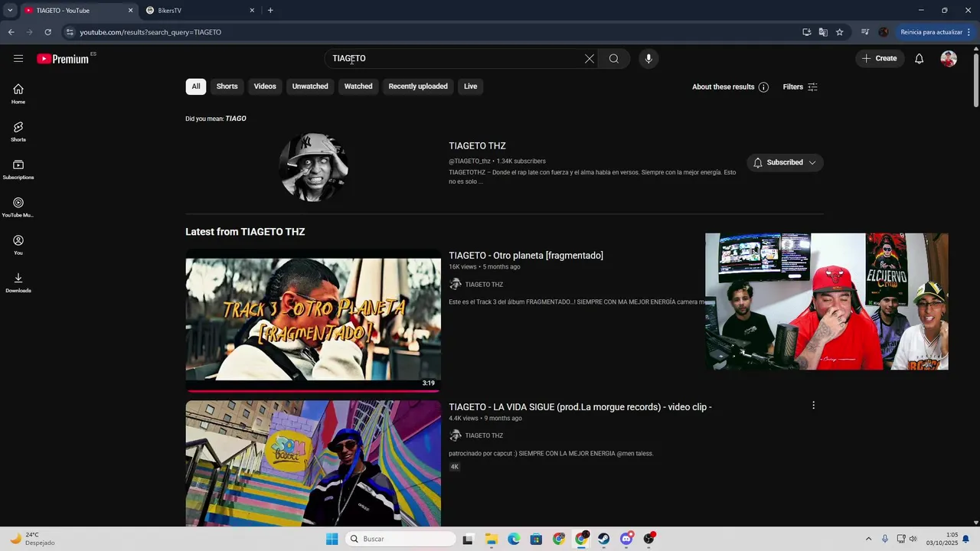Open the You section in the sidebar
The image size is (980, 551).
(x=18, y=245)
